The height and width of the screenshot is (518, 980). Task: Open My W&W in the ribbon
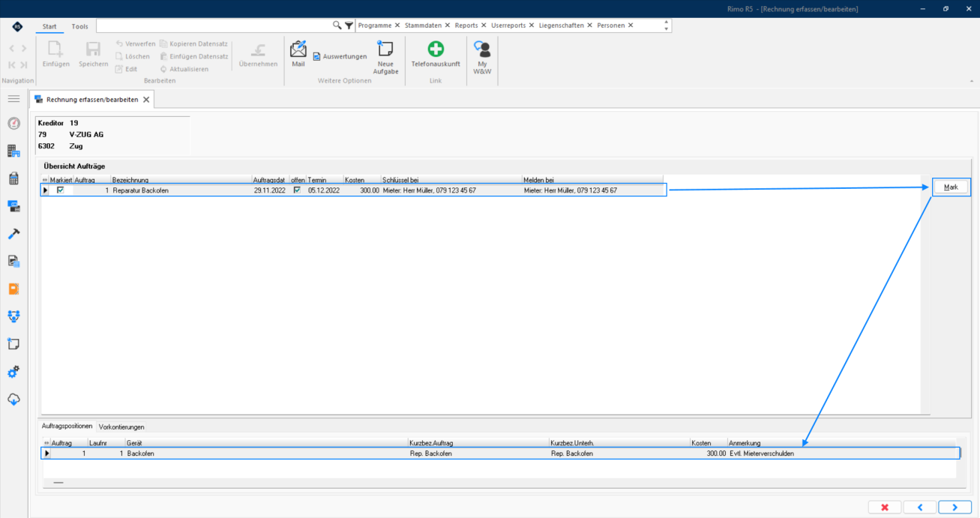tap(483, 56)
